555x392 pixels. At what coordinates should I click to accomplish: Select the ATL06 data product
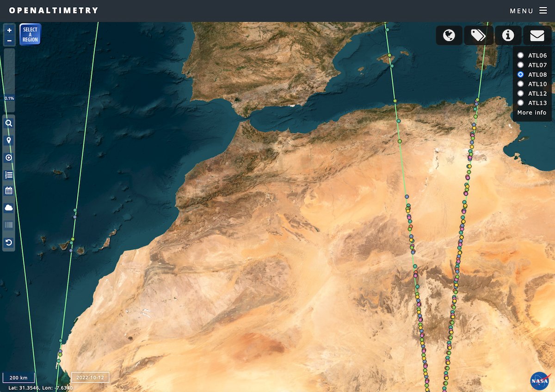[521, 55]
